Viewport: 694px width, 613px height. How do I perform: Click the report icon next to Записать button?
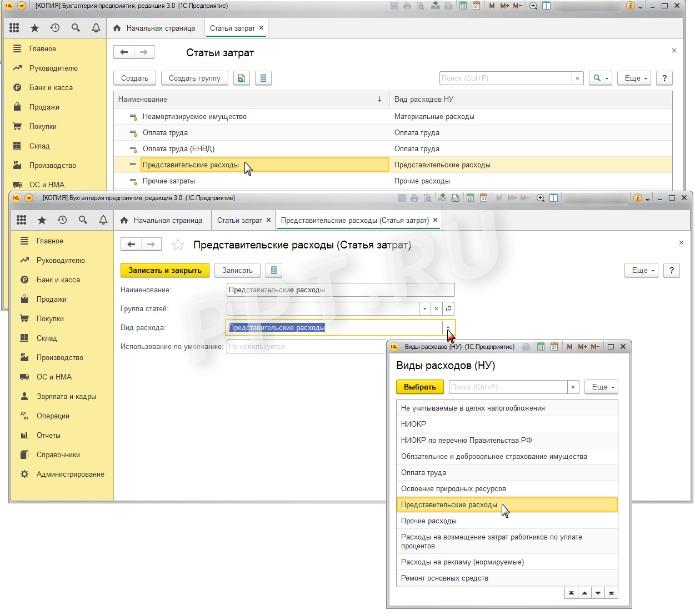(275, 270)
